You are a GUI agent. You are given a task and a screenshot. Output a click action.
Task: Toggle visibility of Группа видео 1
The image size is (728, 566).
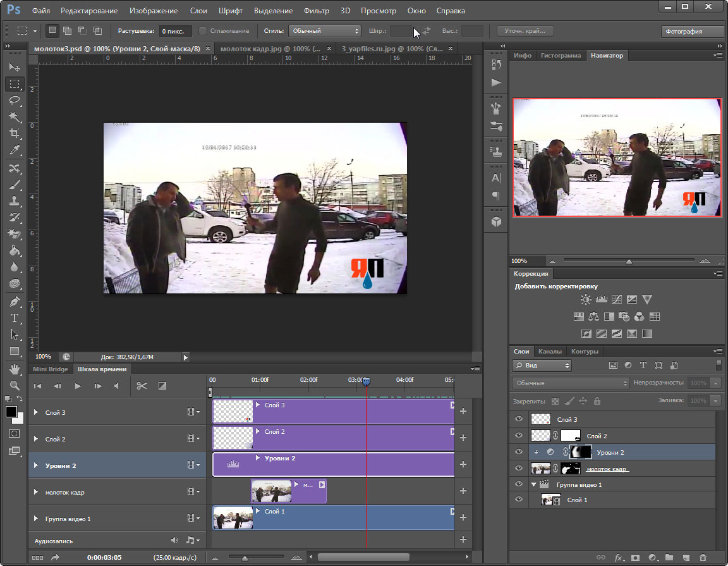(x=519, y=484)
